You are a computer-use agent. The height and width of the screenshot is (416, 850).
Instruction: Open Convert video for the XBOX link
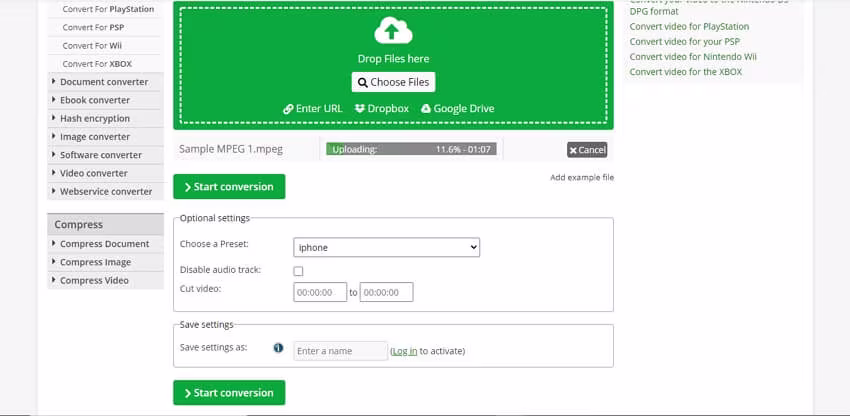point(686,72)
